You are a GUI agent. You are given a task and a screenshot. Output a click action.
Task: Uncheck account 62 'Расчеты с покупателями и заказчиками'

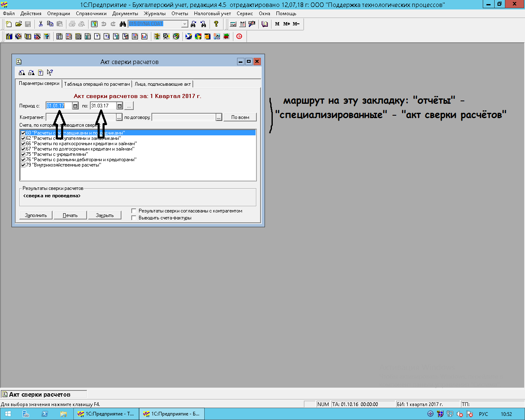click(23, 138)
